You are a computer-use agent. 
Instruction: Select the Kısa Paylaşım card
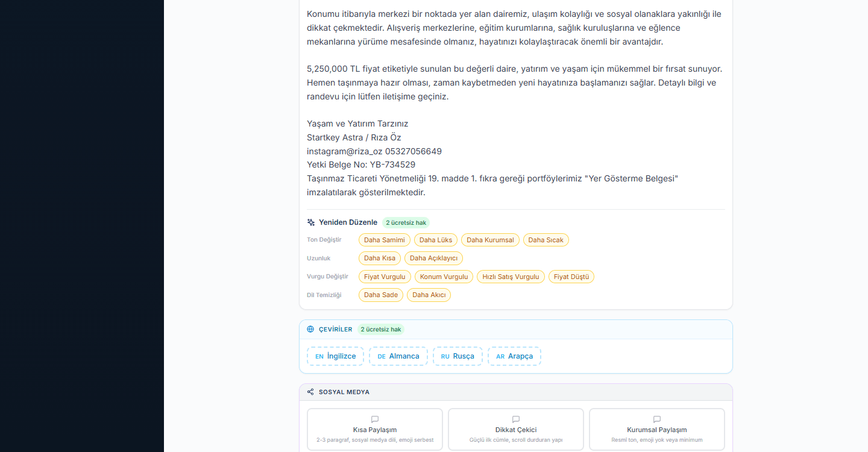pos(374,429)
